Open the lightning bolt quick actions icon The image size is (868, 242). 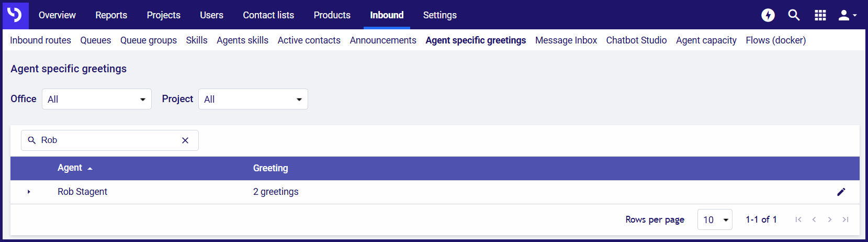coord(768,15)
